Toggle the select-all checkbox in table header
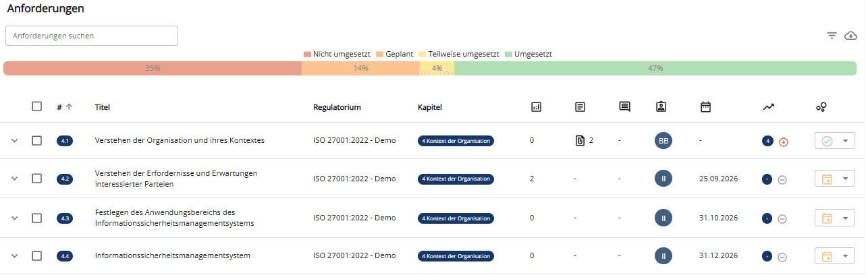Screen dimensions: 868x277 coord(37,106)
